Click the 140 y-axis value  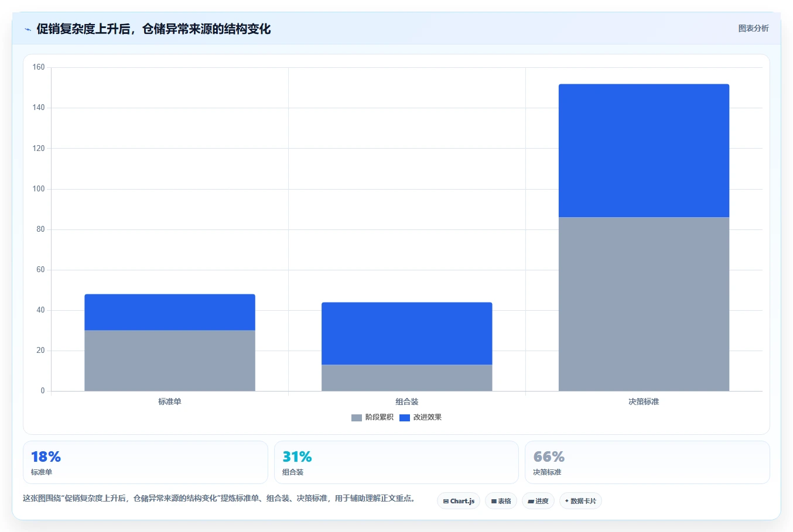point(39,108)
